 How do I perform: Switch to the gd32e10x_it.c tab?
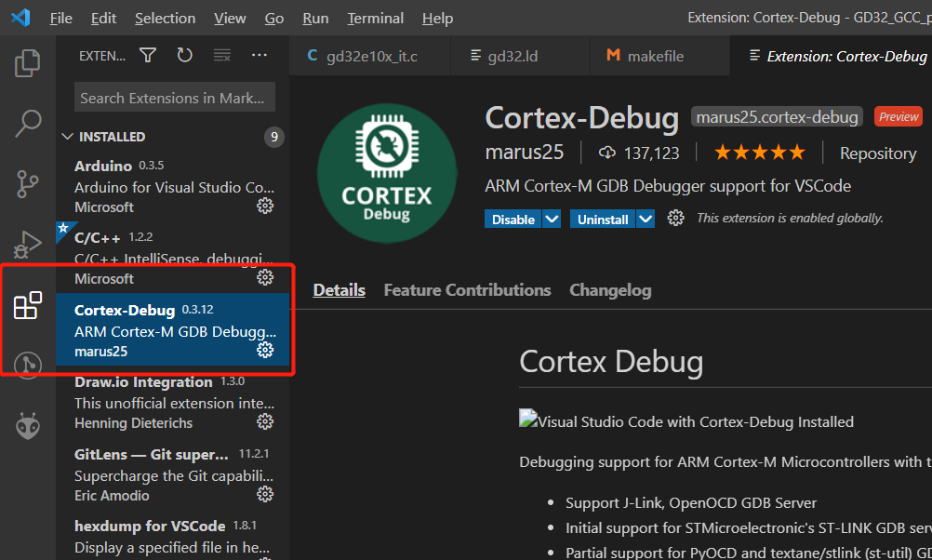[369, 56]
